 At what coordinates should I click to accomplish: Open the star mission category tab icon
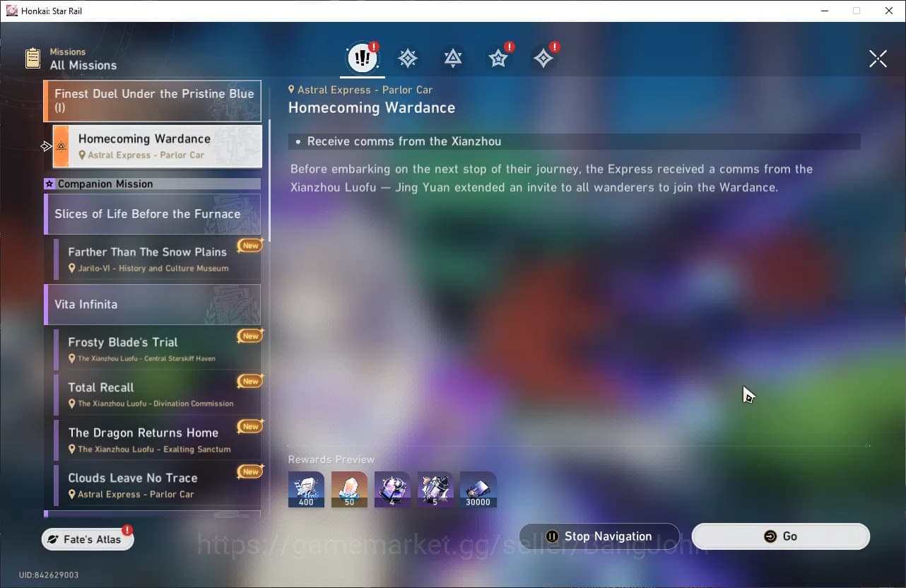498,59
